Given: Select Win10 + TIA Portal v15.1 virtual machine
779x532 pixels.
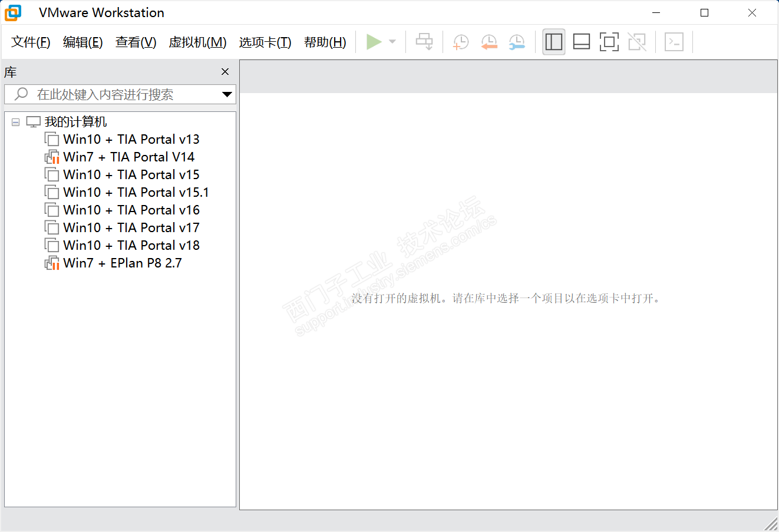Looking at the screenshot, I should click(x=136, y=193).
